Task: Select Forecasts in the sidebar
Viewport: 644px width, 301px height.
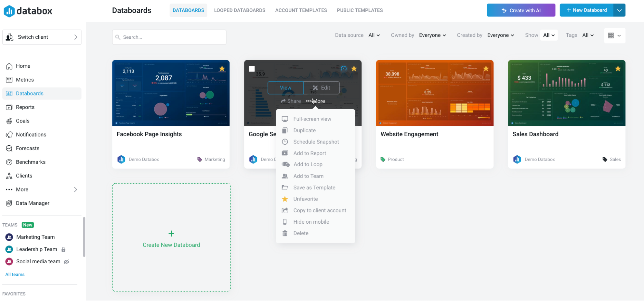Action: tap(27, 148)
